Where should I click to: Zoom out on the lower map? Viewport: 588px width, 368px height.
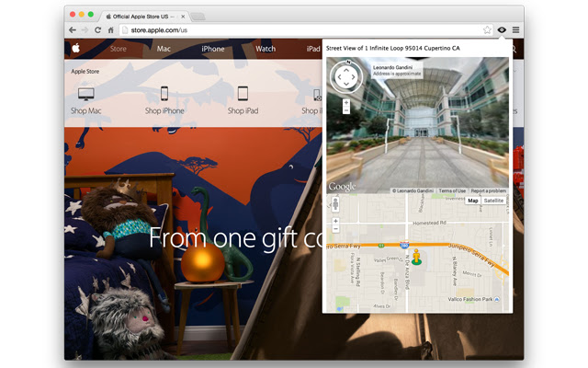(335, 230)
